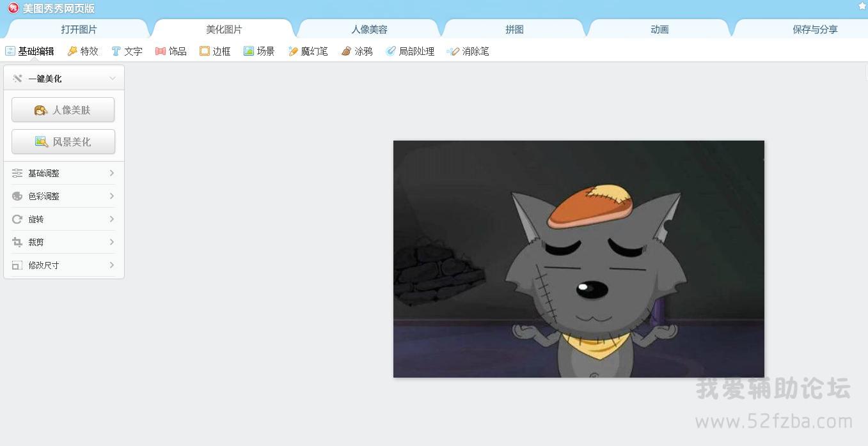Image resolution: width=868 pixels, height=446 pixels.
Task: Expand the 旋转 chevron
Action: 112,219
